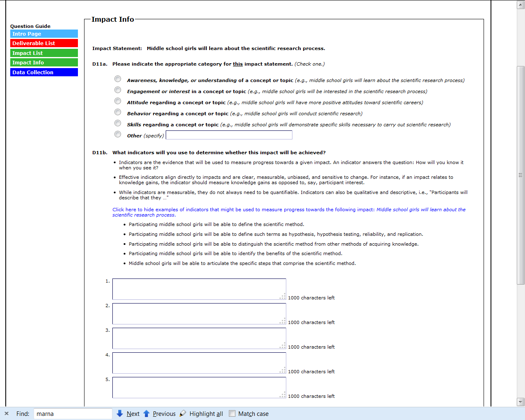Click bullet about articulating specific steps
The height and width of the screenshot is (420, 525).
pos(242,263)
